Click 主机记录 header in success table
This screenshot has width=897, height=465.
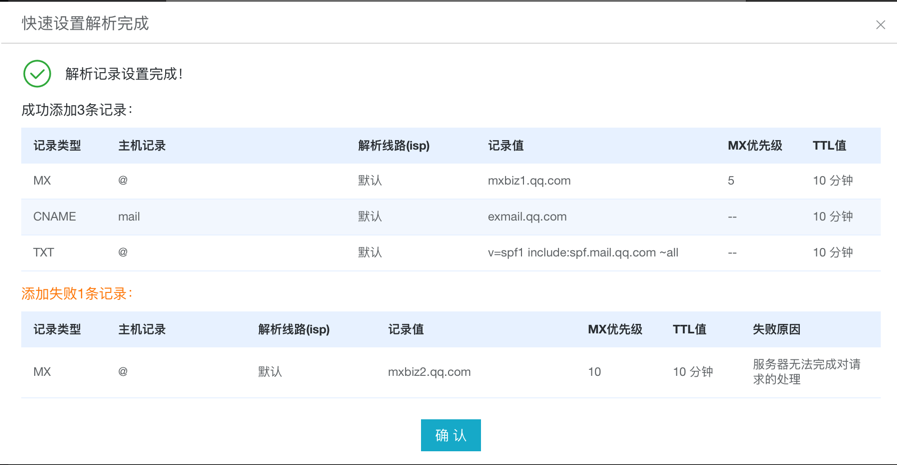pyautogui.click(x=142, y=146)
